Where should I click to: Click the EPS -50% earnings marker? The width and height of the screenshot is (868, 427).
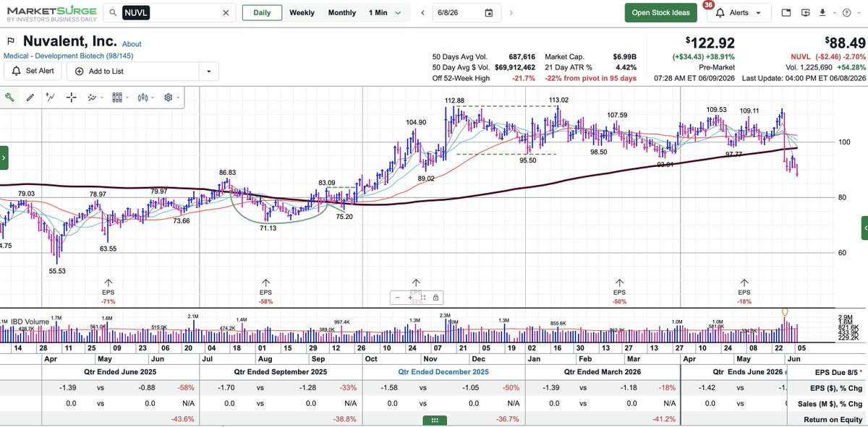(x=619, y=292)
